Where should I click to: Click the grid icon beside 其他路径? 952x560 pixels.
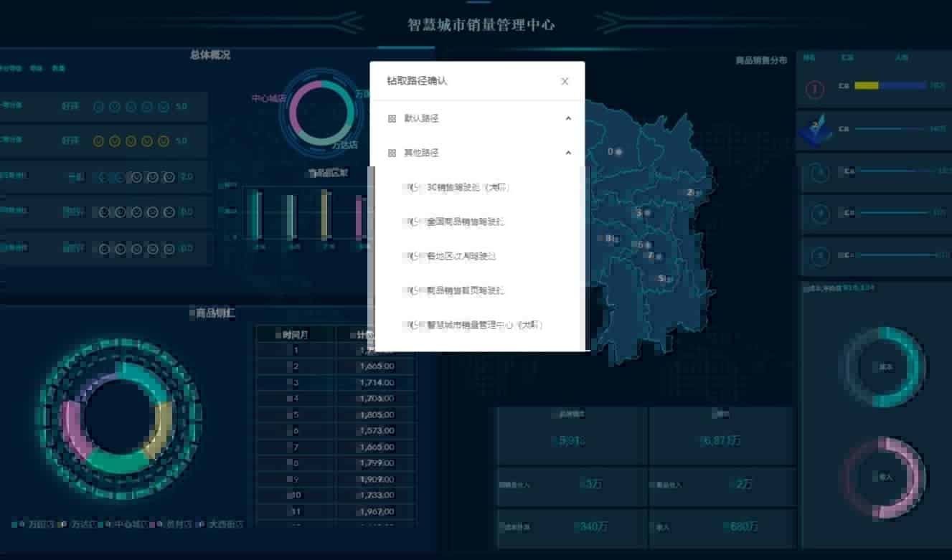coord(392,153)
